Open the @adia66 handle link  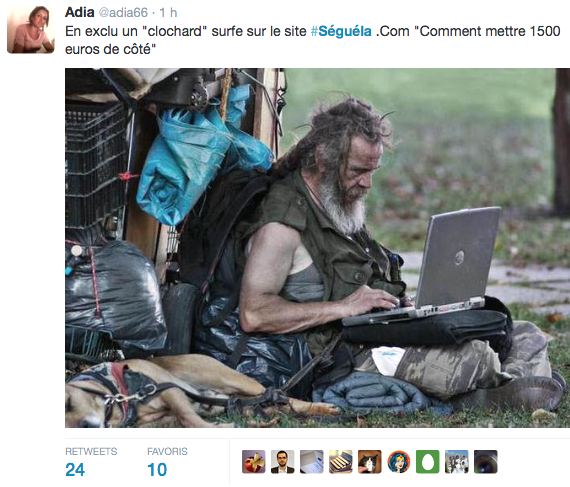[123, 13]
